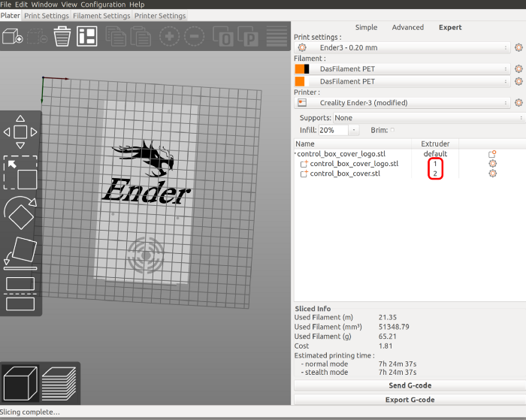Select the Scale gizmo tool
Viewport: 526px width, 420px height.
(x=20, y=173)
